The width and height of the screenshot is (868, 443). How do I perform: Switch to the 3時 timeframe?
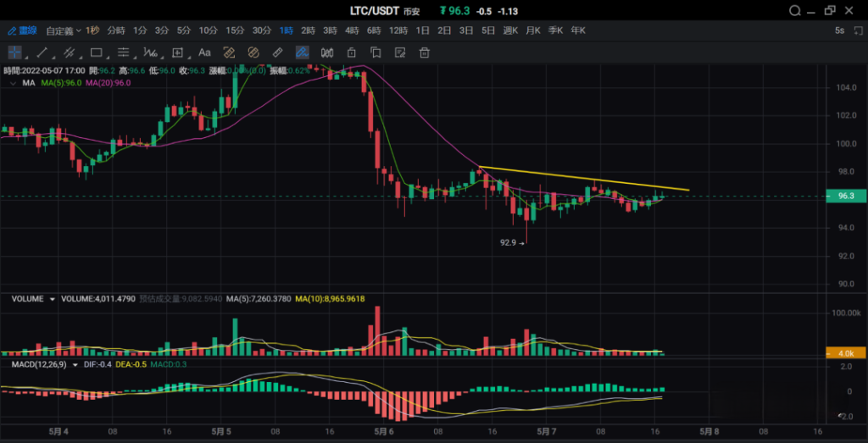pos(330,30)
